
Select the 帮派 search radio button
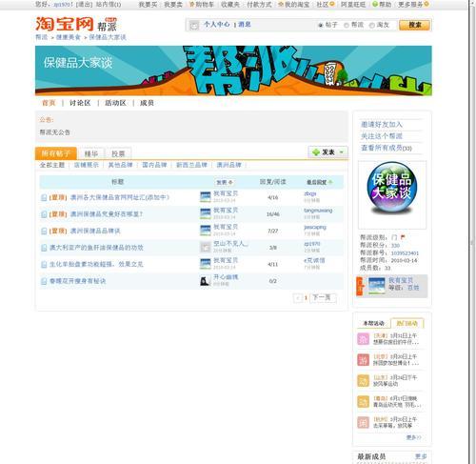pyautogui.click(x=347, y=25)
